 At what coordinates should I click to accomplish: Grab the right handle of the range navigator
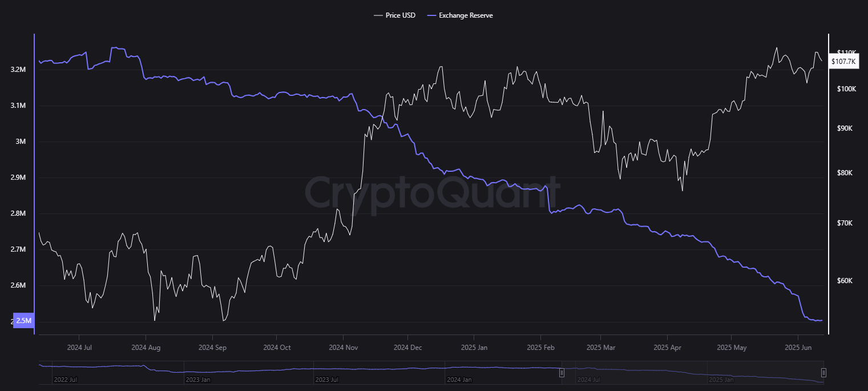(823, 373)
